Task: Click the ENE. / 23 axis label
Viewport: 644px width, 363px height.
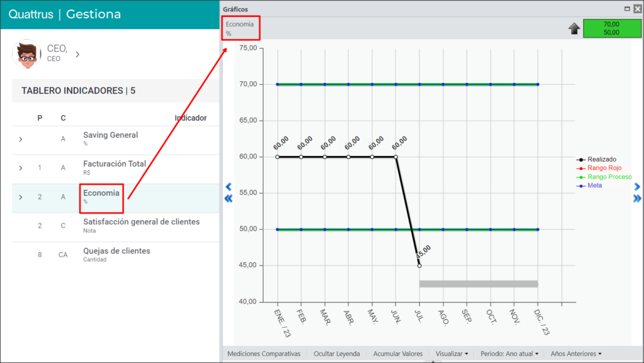Action: 282,323
